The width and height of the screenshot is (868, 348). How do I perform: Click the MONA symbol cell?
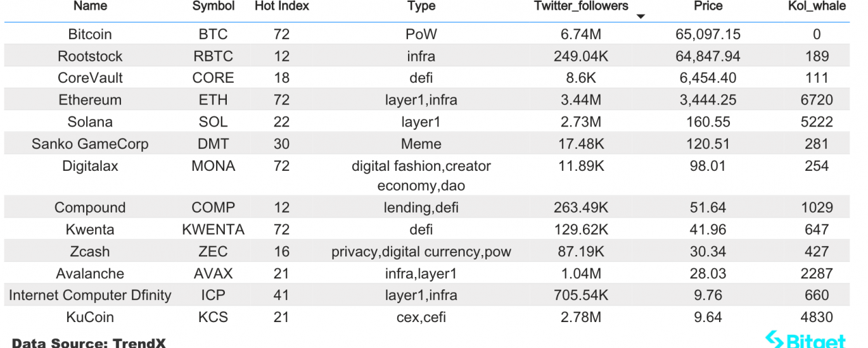pos(214,166)
